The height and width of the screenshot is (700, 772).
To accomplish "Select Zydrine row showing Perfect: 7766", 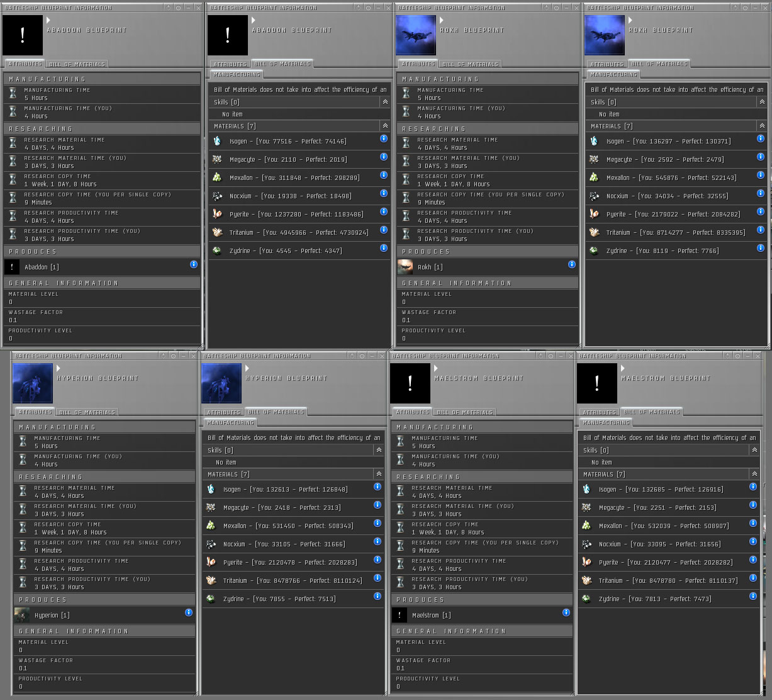I will (x=676, y=251).
